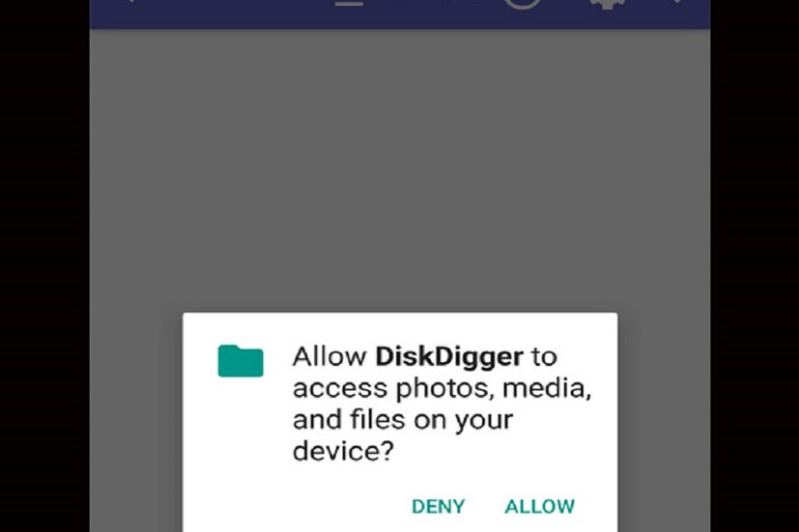Click the bold DiskDigger app name
Image resolution: width=799 pixels, height=532 pixels.
click(449, 356)
